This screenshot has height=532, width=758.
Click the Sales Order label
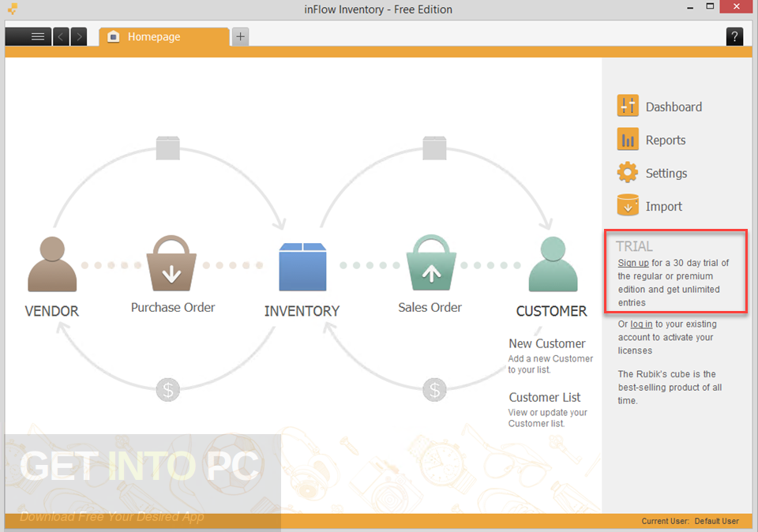click(x=430, y=307)
